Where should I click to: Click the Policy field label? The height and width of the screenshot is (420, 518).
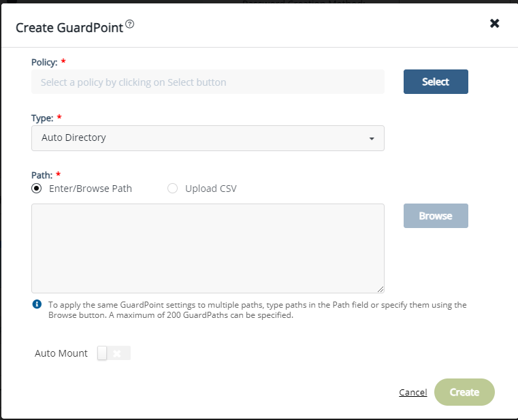[44, 62]
